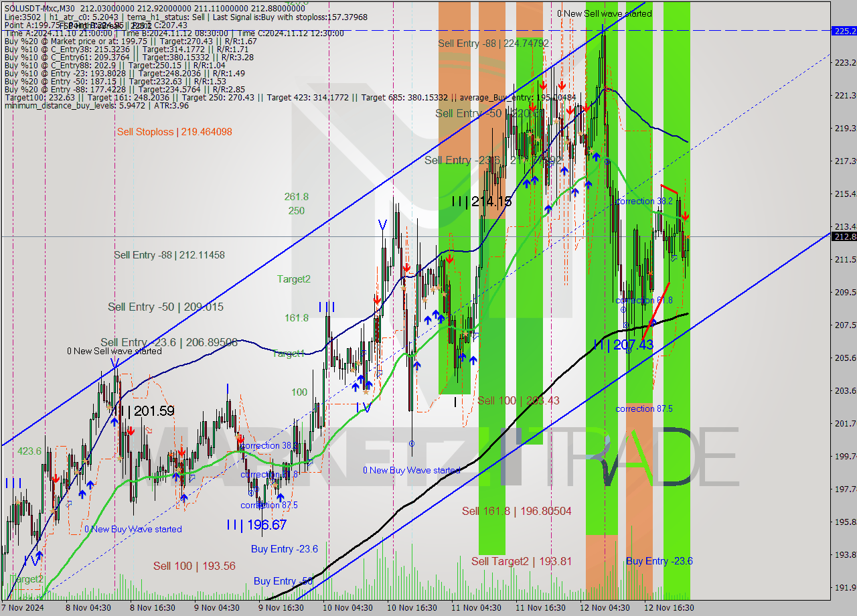Click the green '423.6' Fibonacci label

click(x=29, y=451)
